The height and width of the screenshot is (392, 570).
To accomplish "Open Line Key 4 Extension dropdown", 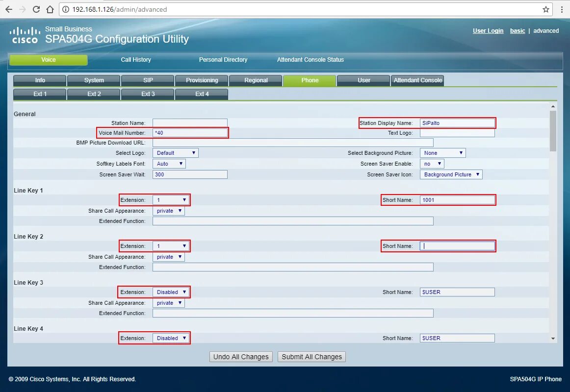I will (x=171, y=338).
